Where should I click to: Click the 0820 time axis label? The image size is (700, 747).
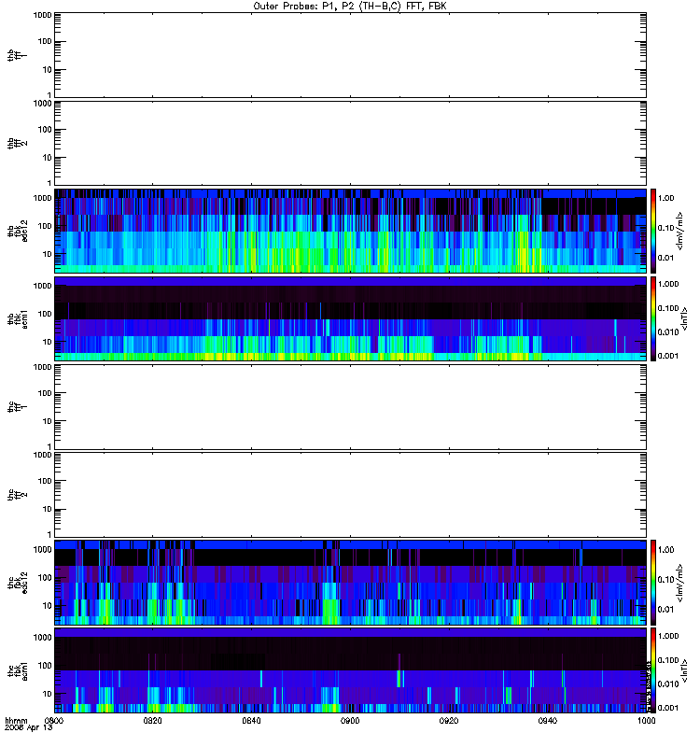pos(152,720)
